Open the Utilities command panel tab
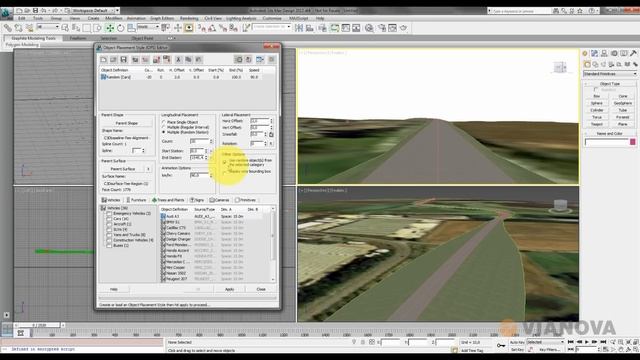 pos(633,53)
